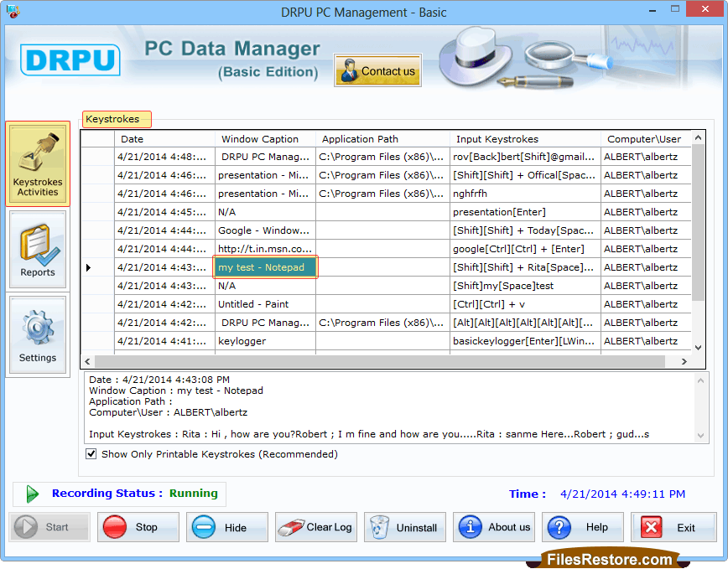Stop the keystroke recording

tap(138, 527)
